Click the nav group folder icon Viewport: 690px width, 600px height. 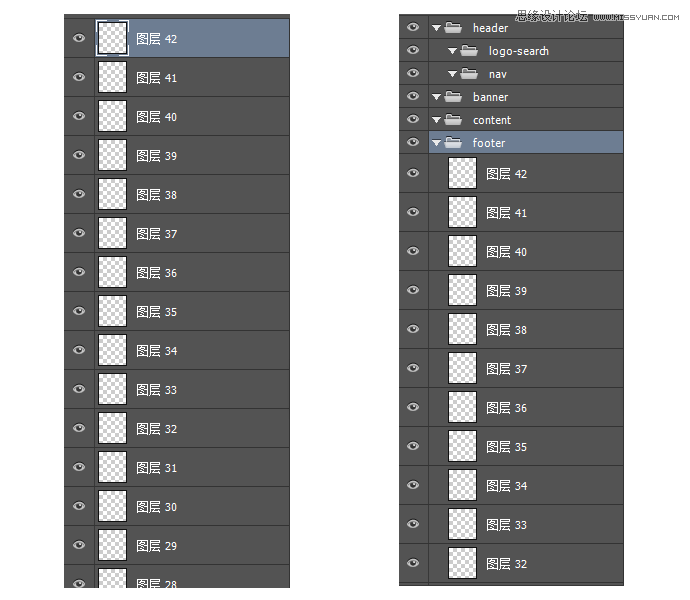point(469,74)
